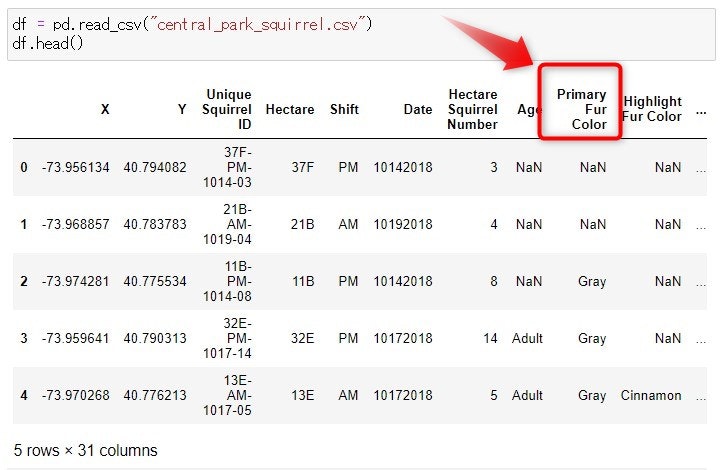Click the df.head() code line

48,44
